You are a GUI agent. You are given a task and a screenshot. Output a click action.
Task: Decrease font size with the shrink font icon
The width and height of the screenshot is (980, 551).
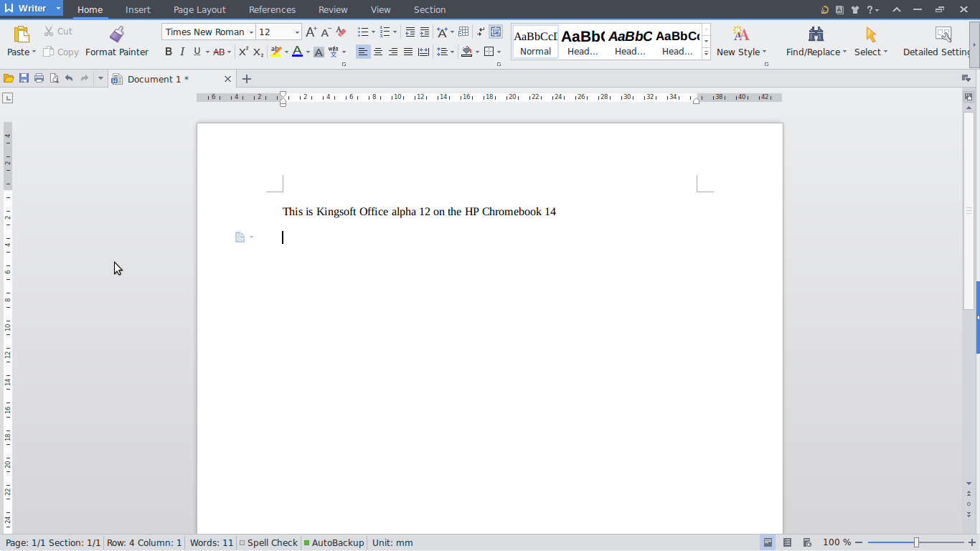pyautogui.click(x=326, y=32)
